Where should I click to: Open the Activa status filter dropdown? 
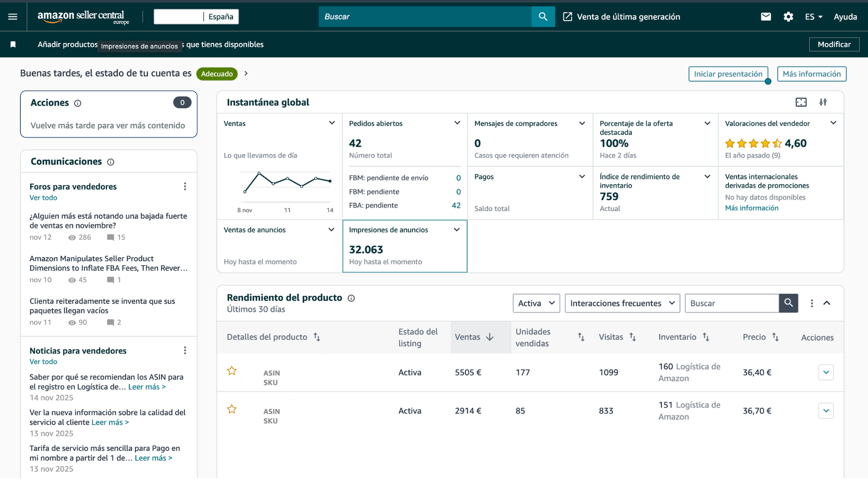coord(536,303)
